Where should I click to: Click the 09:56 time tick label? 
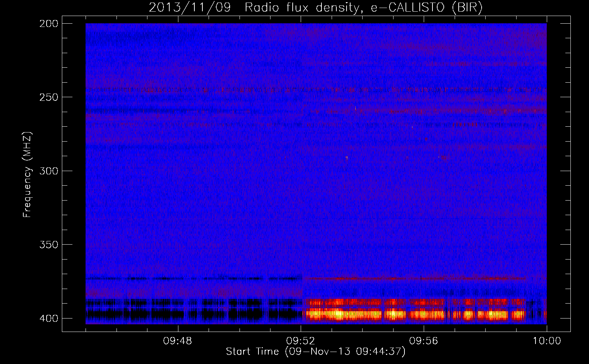(424, 341)
